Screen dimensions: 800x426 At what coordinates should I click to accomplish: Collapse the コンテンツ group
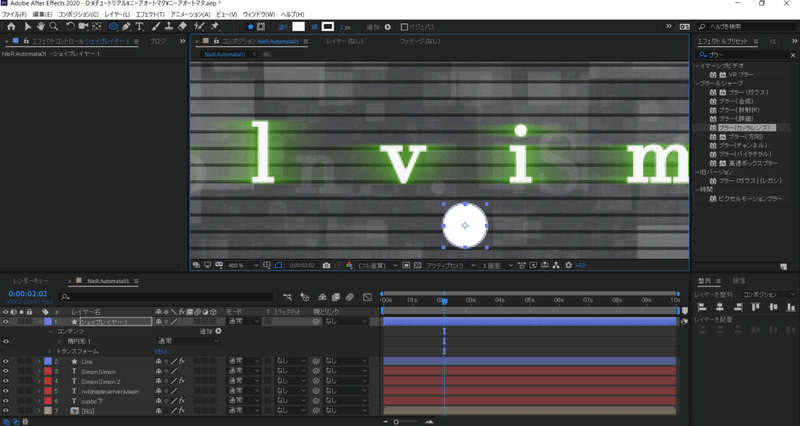(50, 332)
